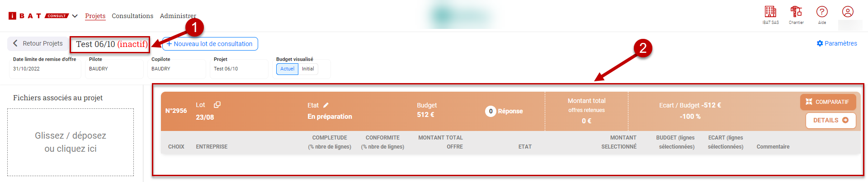Open the Consultations menu
Image resolution: width=868 pixels, height=182 pixels.
pyautogui.click(x=132, y=16)
